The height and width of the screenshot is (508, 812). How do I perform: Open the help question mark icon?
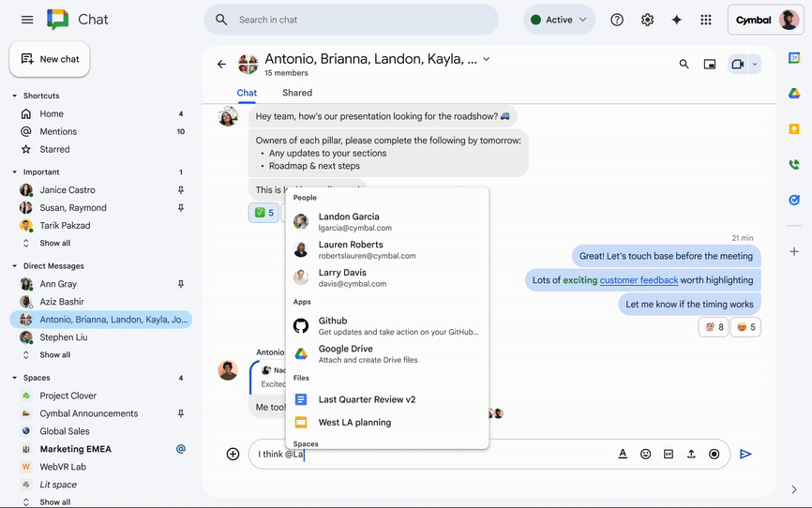pyautogui.click(x=617, y=20)
